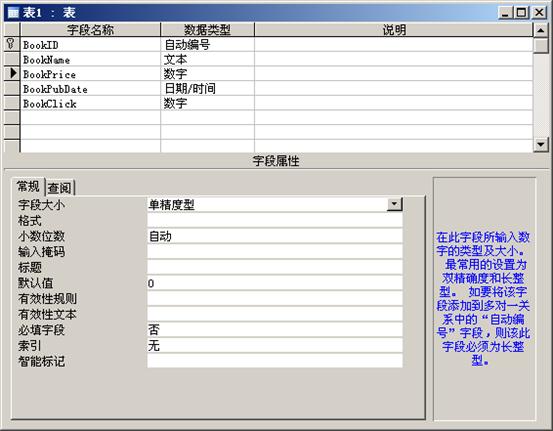Click the scroll down arrow of field list
Viewport: 553px width, 431px height.
click(x=540, y=144)
